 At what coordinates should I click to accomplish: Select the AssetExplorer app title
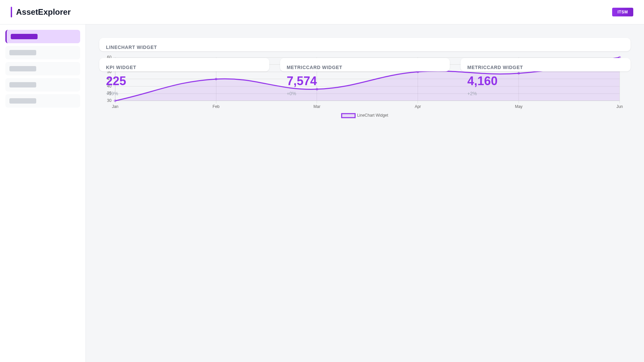43,12
